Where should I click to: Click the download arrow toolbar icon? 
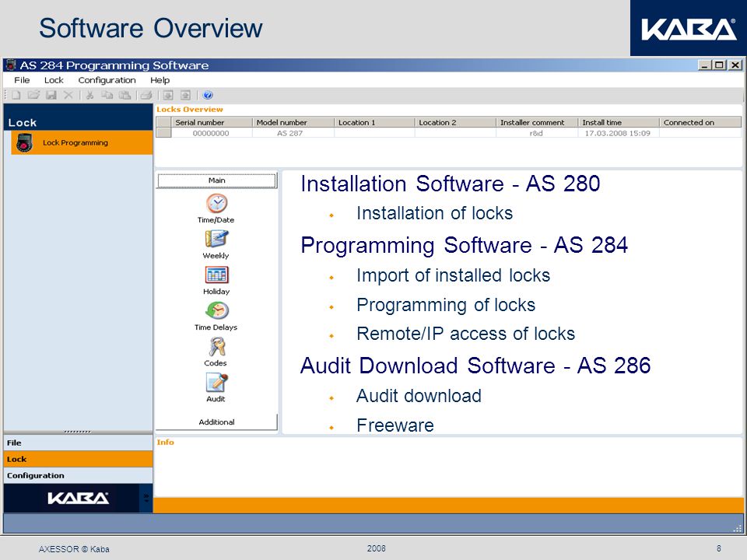coord(168,95)
